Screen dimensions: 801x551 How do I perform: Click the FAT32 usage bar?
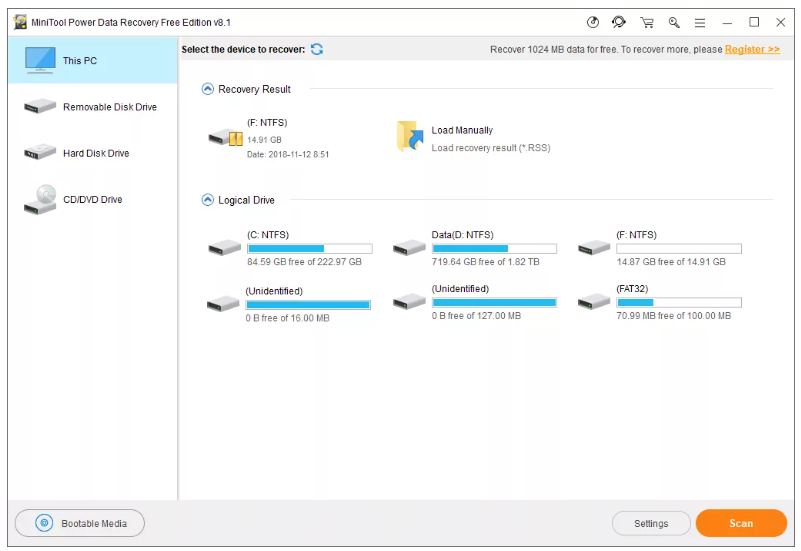[679, 302]
